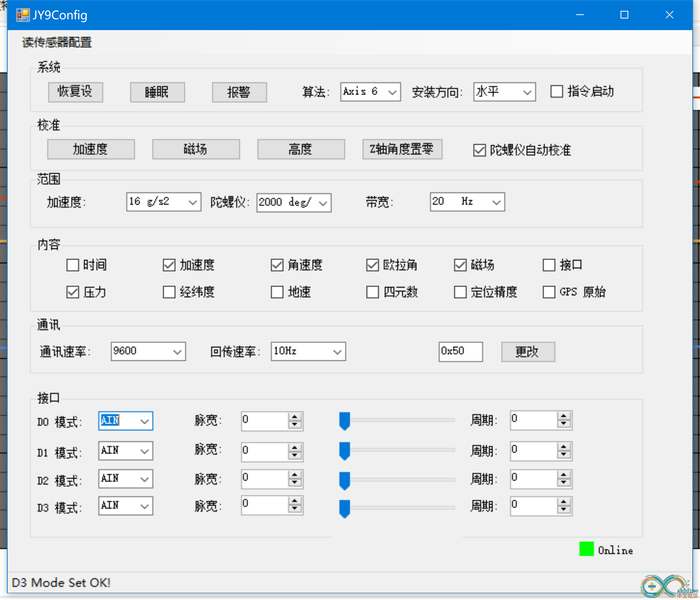The width and height of the screenshot is (700, 600).
Task: Enable the 地速 checkbox
Action: click(x=277, y=292)
